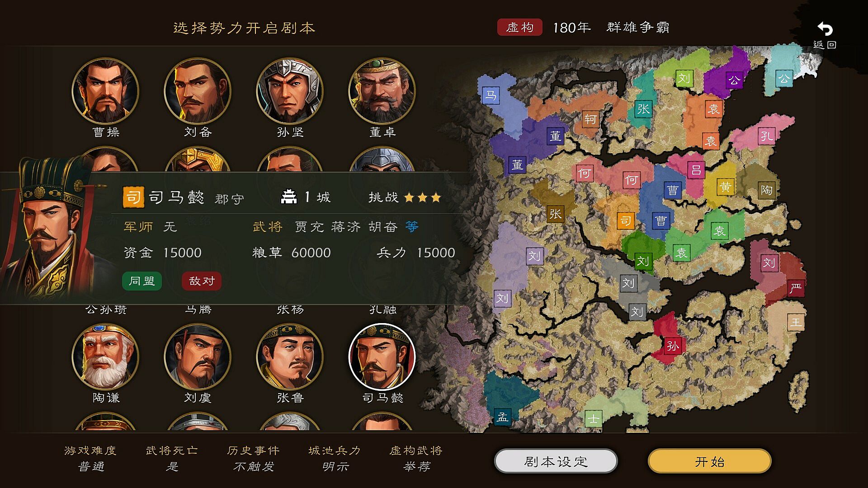Image resolution: width=868 pixels, height=488 pixels.
Task: Select the 董卓 faction portrait
Action: (382, 91)
